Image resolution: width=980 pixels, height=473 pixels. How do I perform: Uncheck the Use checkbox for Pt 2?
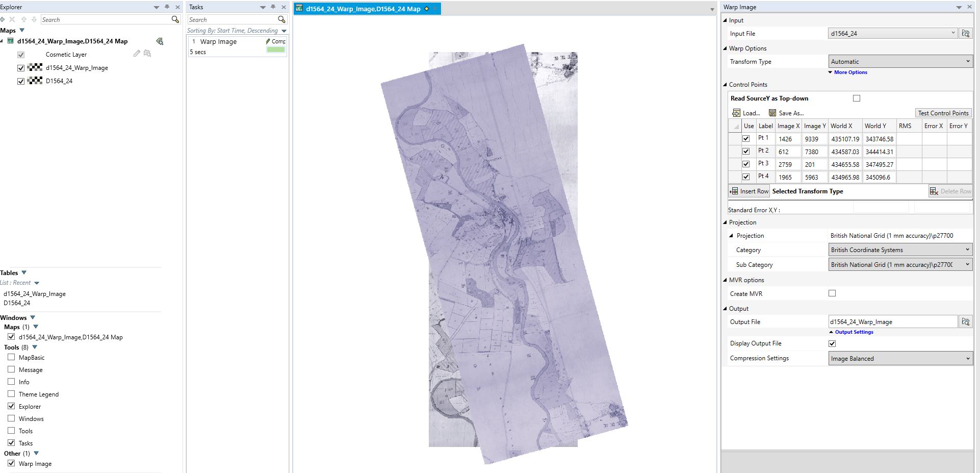click(746, 151)
